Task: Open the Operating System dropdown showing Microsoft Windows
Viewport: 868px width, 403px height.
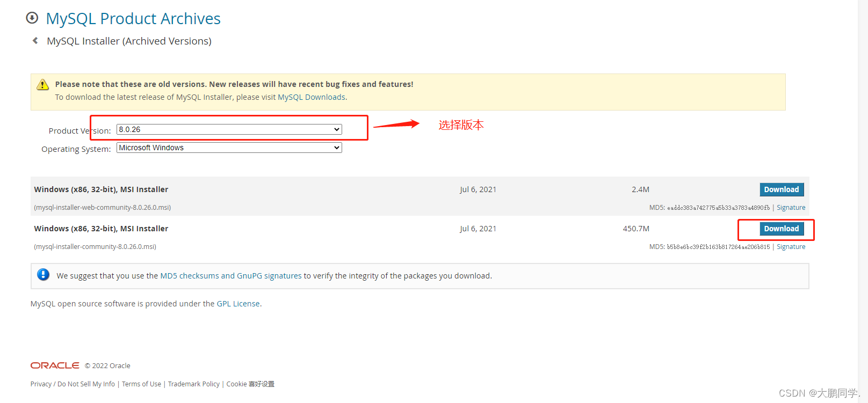Action: 229,148
